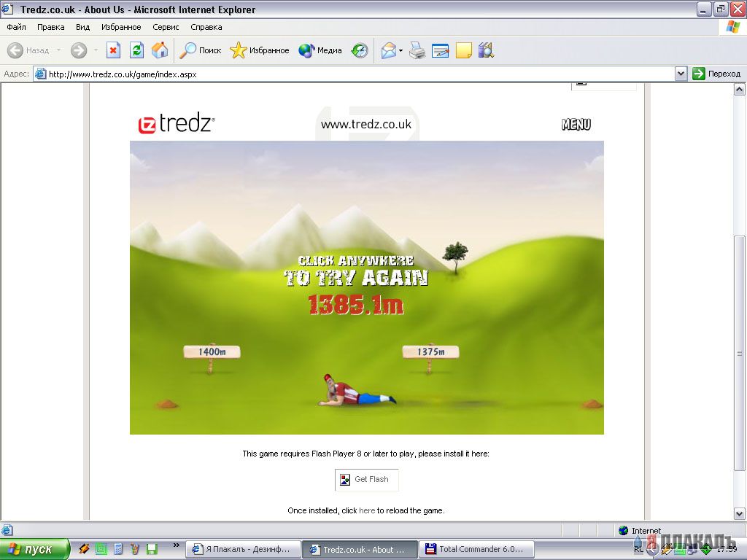Click the Mail envelope icon

388,50
